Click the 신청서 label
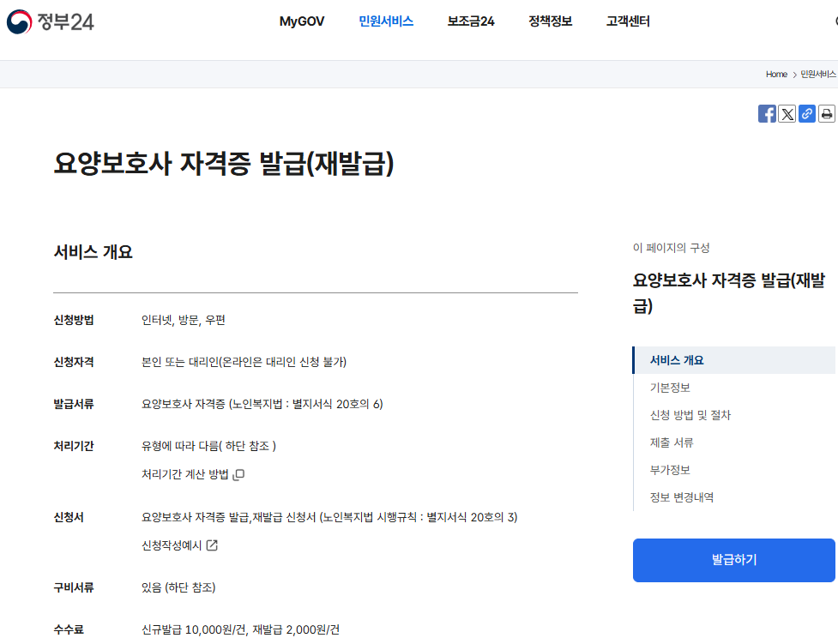This screenshot has height=644, width=838. pos(69,517)
